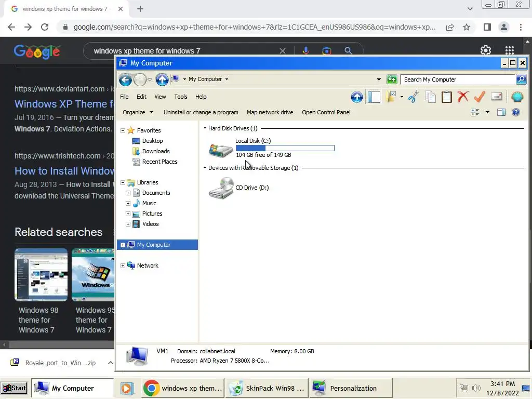Viewport: 532px width, 399px height.
Task: Click the arrow after My Computer in address bar
Action: pyautogui.click(x=227, y=79)
